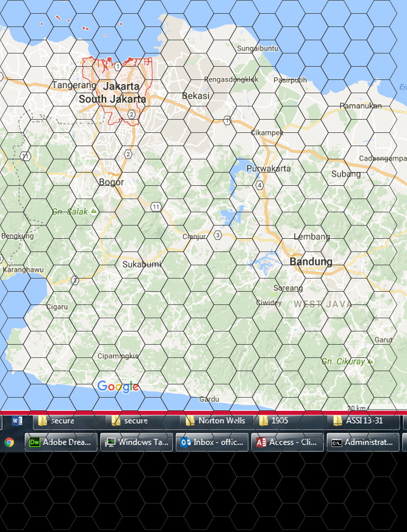Switch to Access taskbar button
This screenshot has height=532, width=407.
coord(287,442)
